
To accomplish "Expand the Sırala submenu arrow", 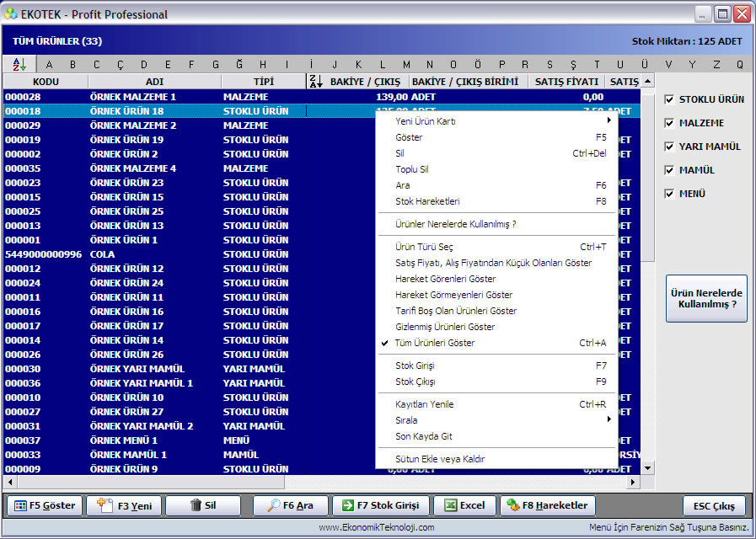I will click(609, 419).
